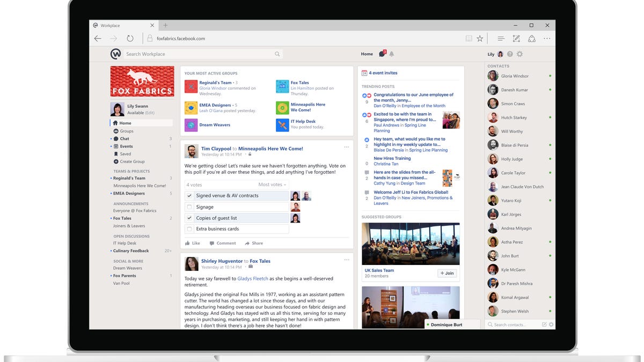Image resolution: width=644 pixels, height=362 pixels.
Task: Add page to favorites star icon
Action: point(480,39)
